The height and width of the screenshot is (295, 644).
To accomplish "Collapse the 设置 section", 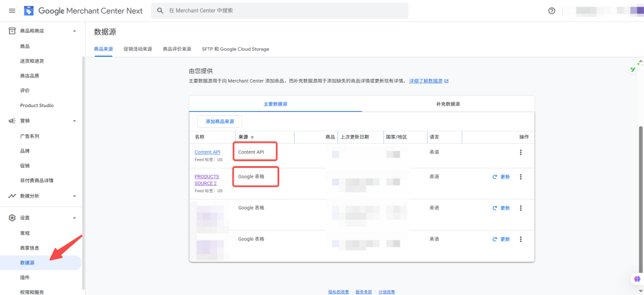I will pyautogui.click(x=75, y=217).
